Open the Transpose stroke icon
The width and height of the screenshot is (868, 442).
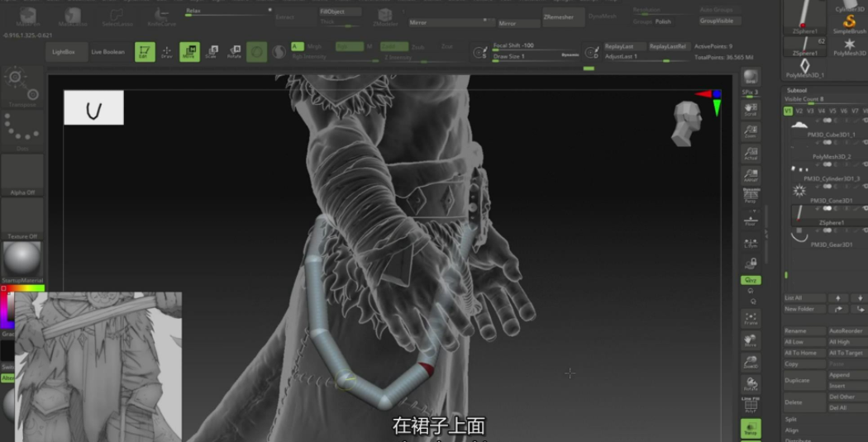(x=22, y=87)
